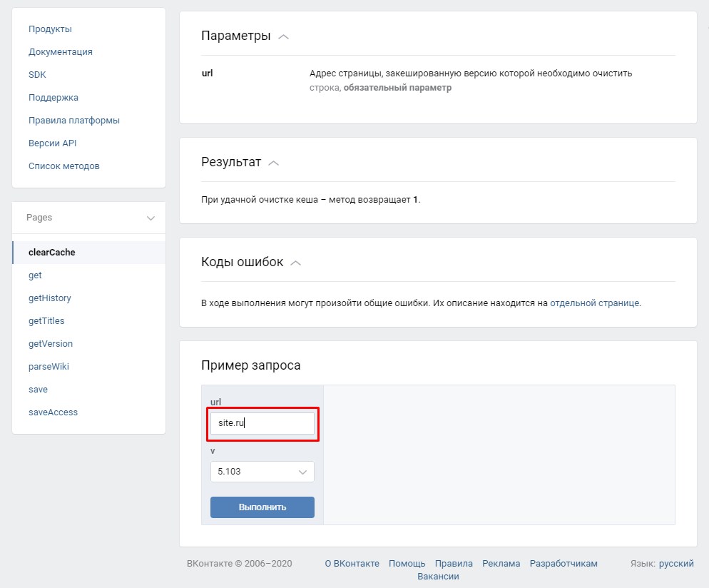Go to Документация in sidebar
Image resolution: width=709 pixels, height=588 pixels.
pos(61,51)
